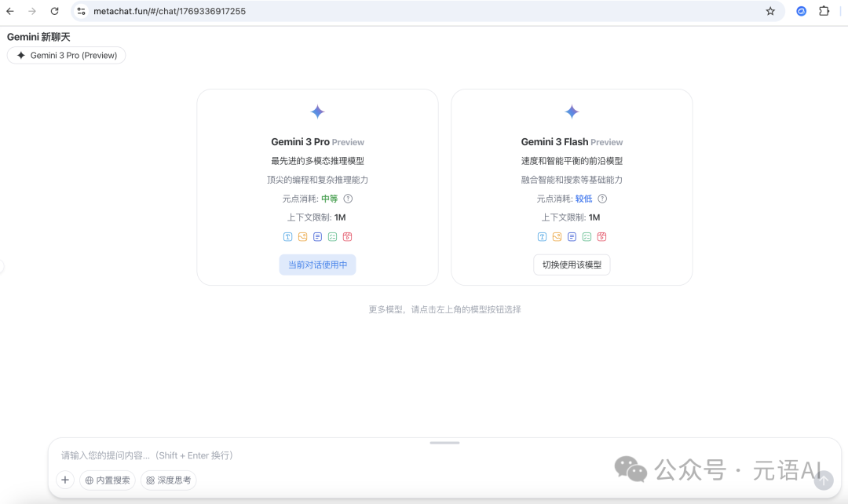Click the green checklist capability icon on Gemini 3 Flash card
This screenshot has width=848, height=504.
click(587, 236)
